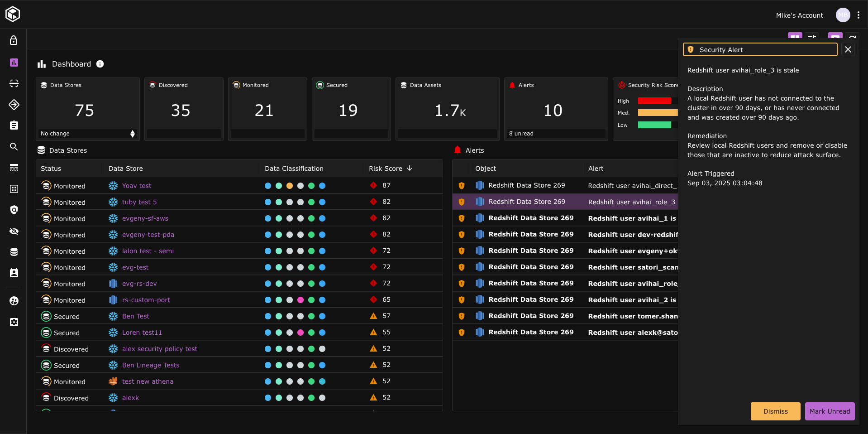Screen dimensions: 868x434
Task: Select the avihai_direct Redshift alert row
Action: pos(565,186)
